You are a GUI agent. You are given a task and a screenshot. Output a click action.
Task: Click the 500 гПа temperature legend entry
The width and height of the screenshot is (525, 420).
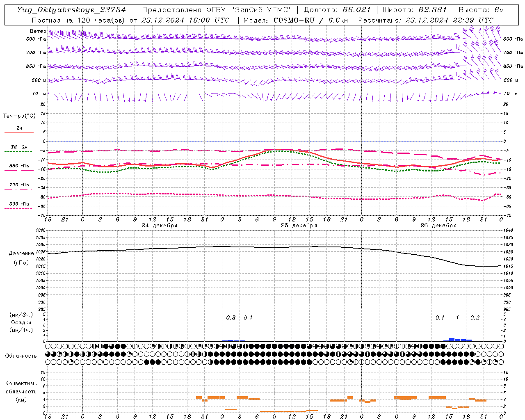click(19, 204)
